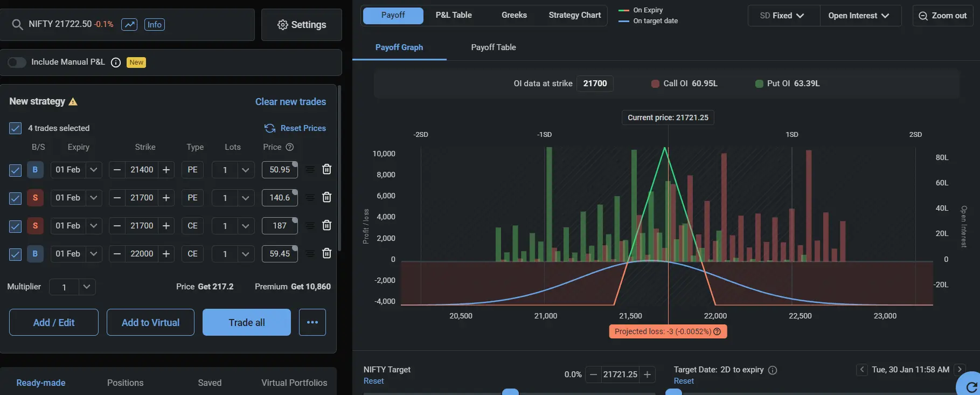Screen dimensions: 980x395
Task: Click the Trade all button
Action: pos(247,322)
